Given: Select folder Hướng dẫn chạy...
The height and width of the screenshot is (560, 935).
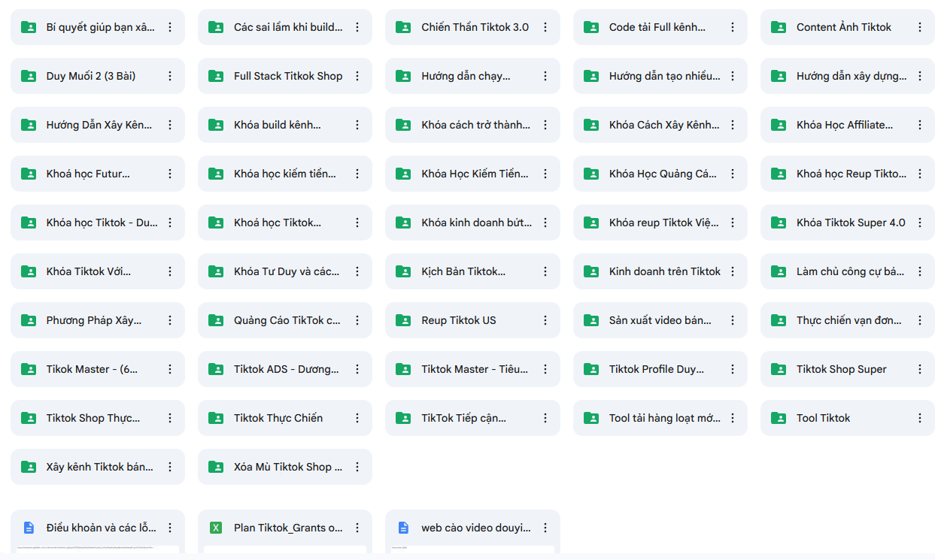Looking at the screenshot, I should tap(472, 76).
